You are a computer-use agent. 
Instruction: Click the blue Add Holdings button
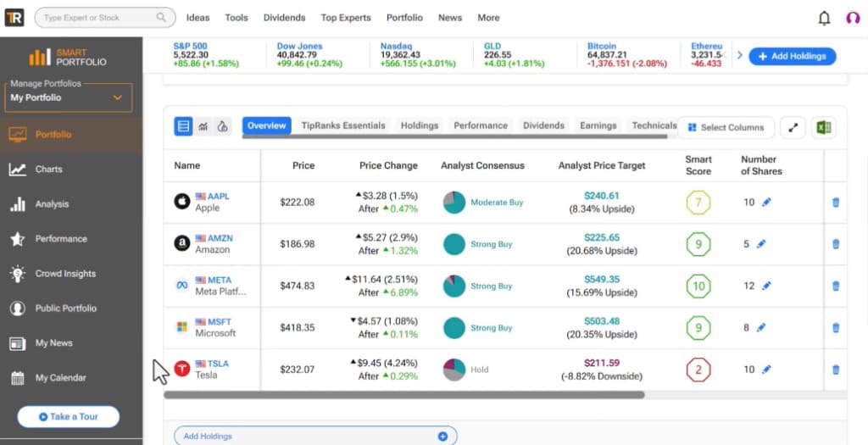coord(793,57)
